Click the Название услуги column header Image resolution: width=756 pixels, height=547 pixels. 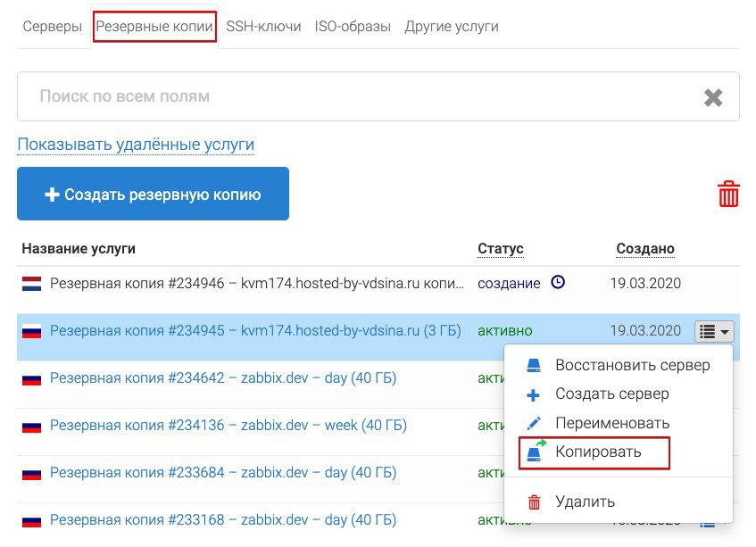pyautogui.click(x=79, y=249)
